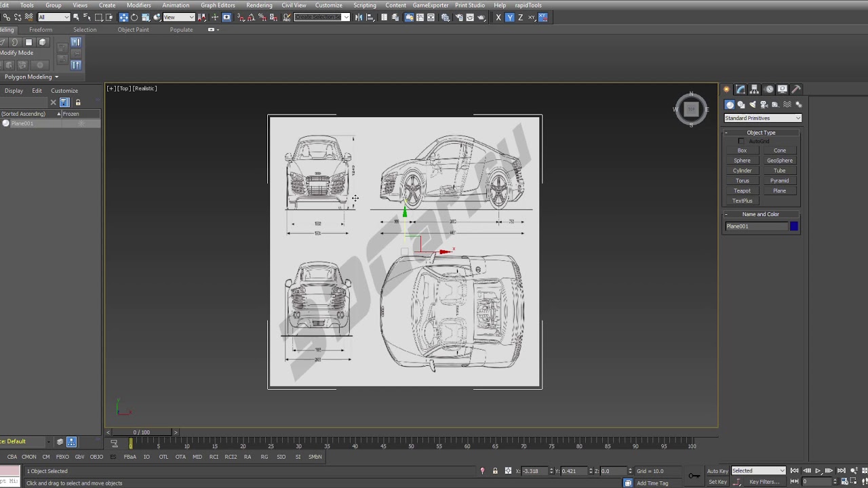Click the ViewCube in the viewport
Viewport: 868px width, 488px height.
691,109
